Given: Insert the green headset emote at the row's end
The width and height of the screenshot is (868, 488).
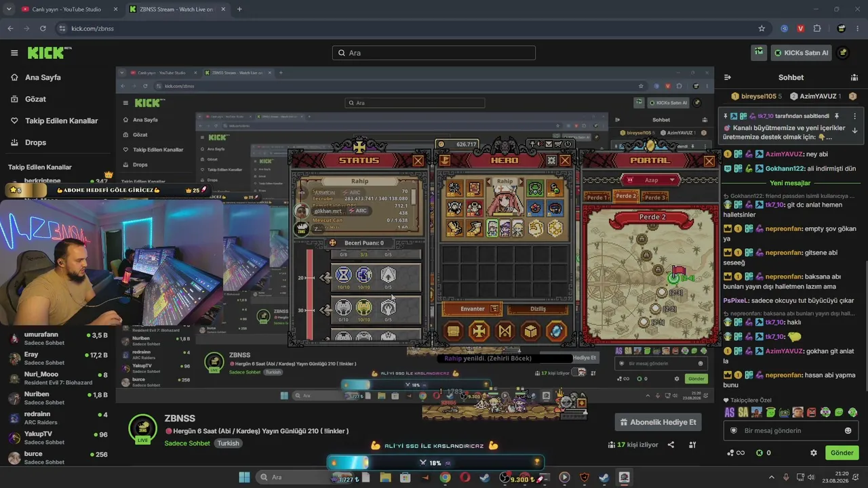Looking at the screenshot, I should tap(853, 412).
